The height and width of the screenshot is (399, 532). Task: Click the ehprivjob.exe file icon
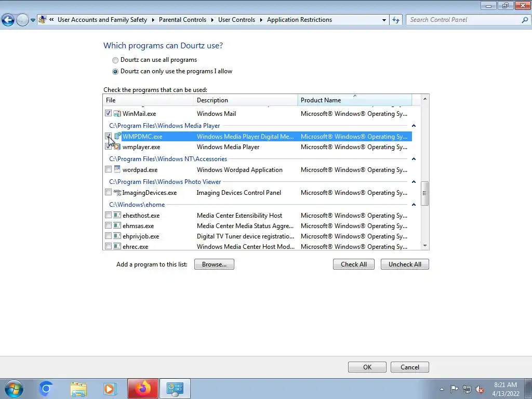117,236
